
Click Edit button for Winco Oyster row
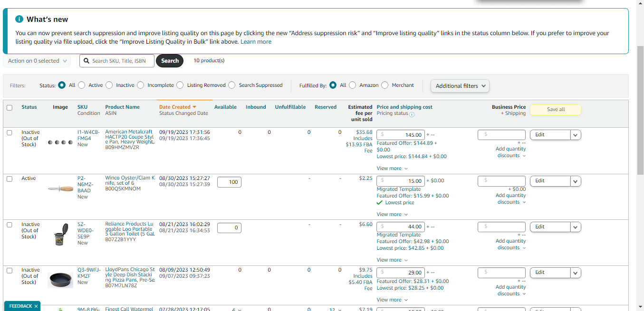[x=550, y=181]
